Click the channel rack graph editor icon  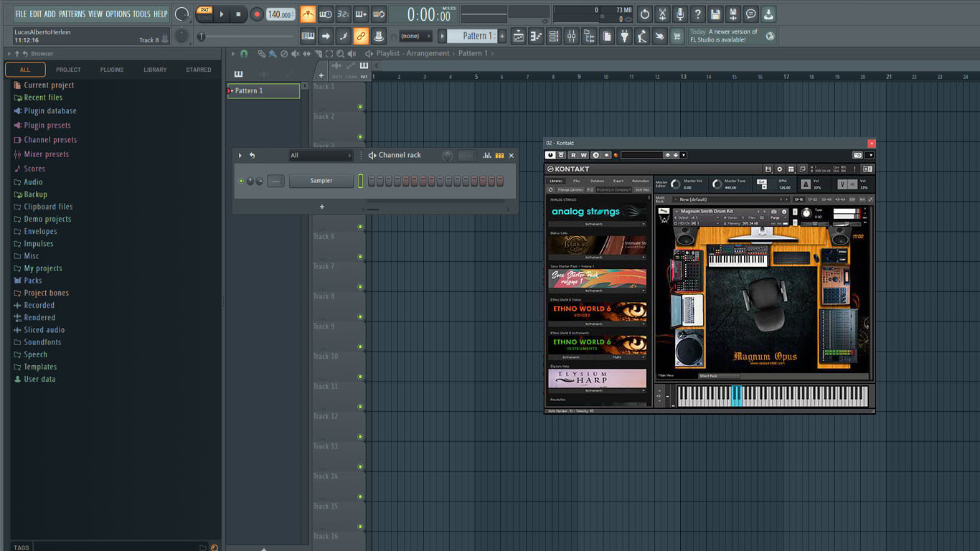click(x=487, y=155)
